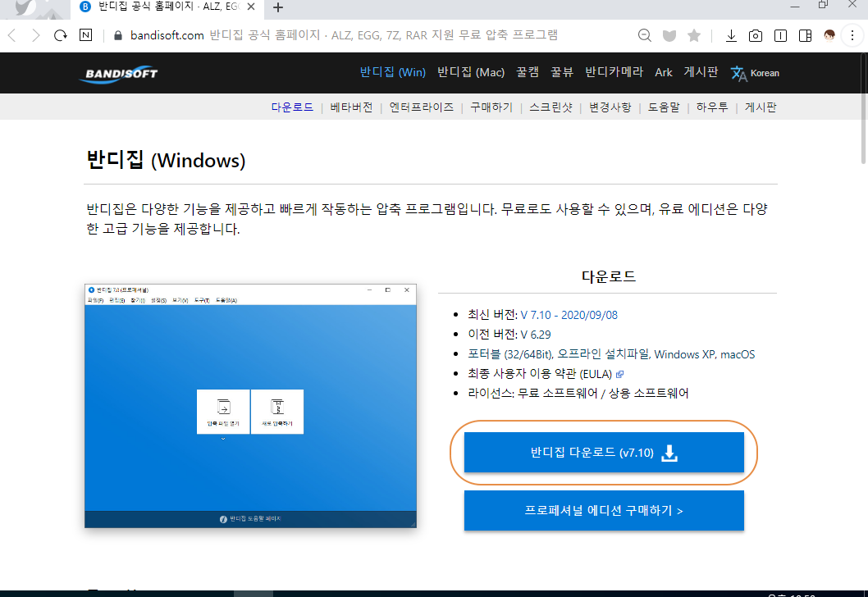This screenshot has height=597, width=868.
Task: Click the zoom out magnifier icon
Action: coord(644,35)
